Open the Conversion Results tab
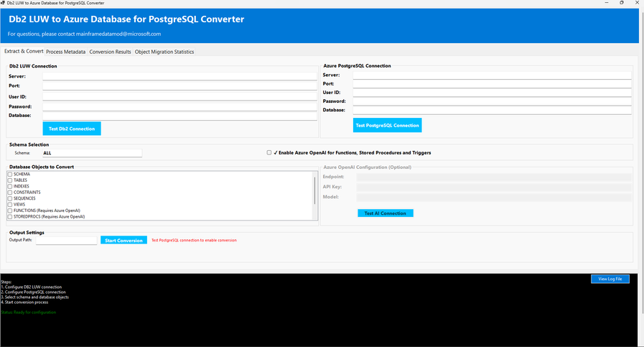 (x=110, y=52)
